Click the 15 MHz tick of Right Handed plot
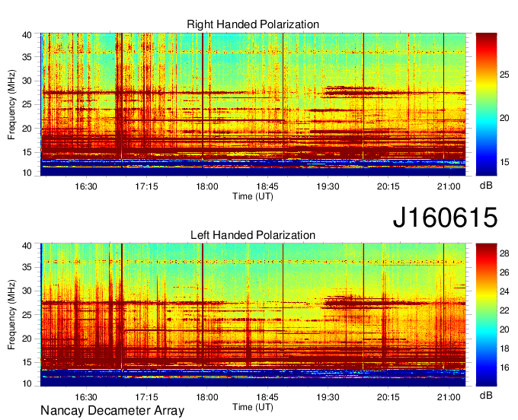Viewport: 518px width, 420px height. pos(27,152)
